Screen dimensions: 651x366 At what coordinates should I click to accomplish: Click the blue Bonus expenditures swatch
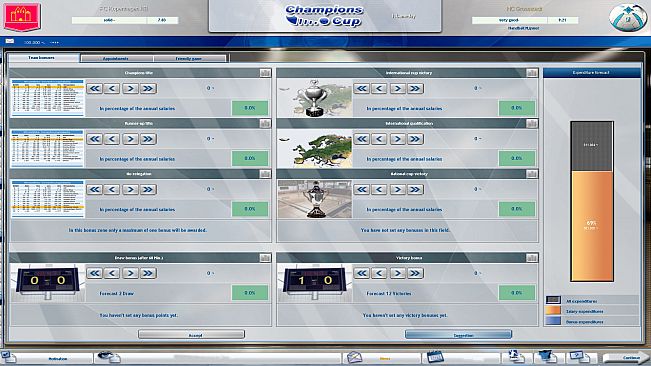click(553, 321)
